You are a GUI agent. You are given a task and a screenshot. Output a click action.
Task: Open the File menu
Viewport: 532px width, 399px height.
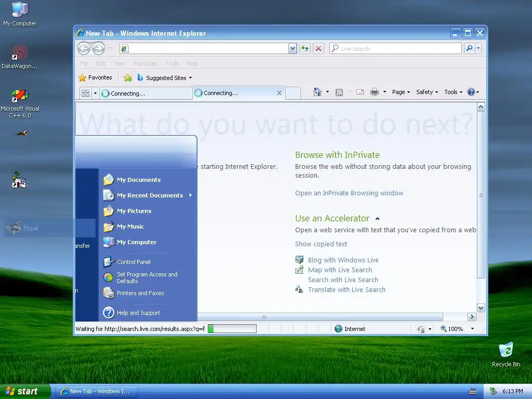click(x=84, y=63)
